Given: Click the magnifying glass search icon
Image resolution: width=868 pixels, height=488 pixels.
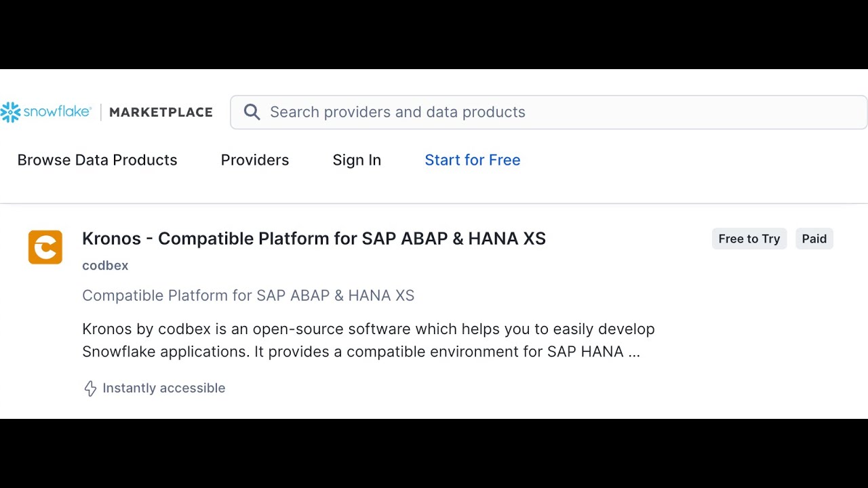Looking at the screenshot, I should coord(252,112).
